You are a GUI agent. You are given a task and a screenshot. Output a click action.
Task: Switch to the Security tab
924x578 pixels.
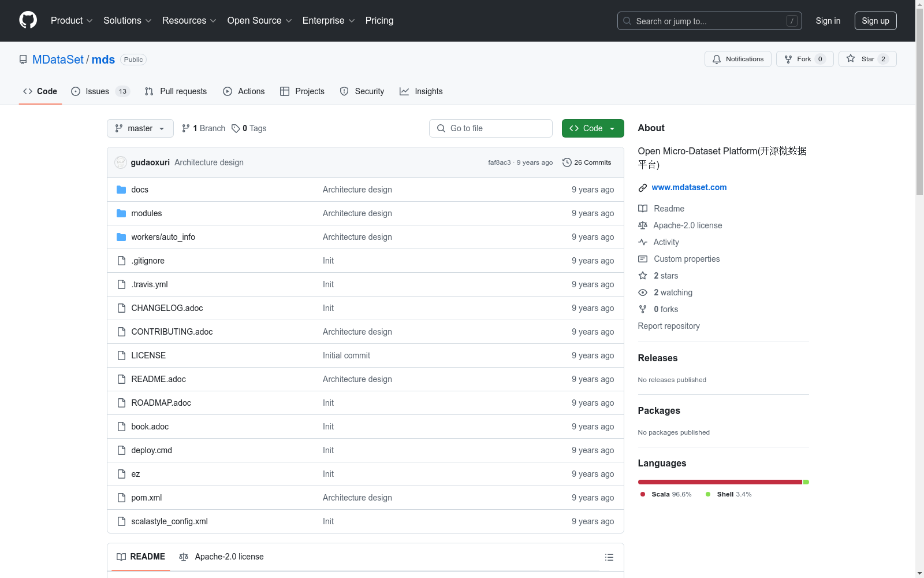point(362,91)
